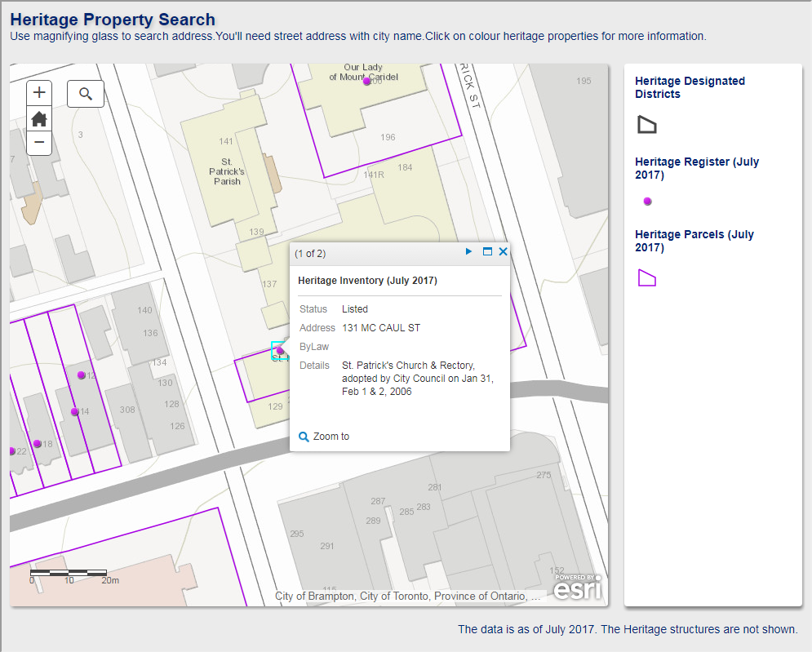Screen dimensions: 812x652
Task: Click the Heritage Register purple dot legend symbol
Action: click(x=647, y=202)
